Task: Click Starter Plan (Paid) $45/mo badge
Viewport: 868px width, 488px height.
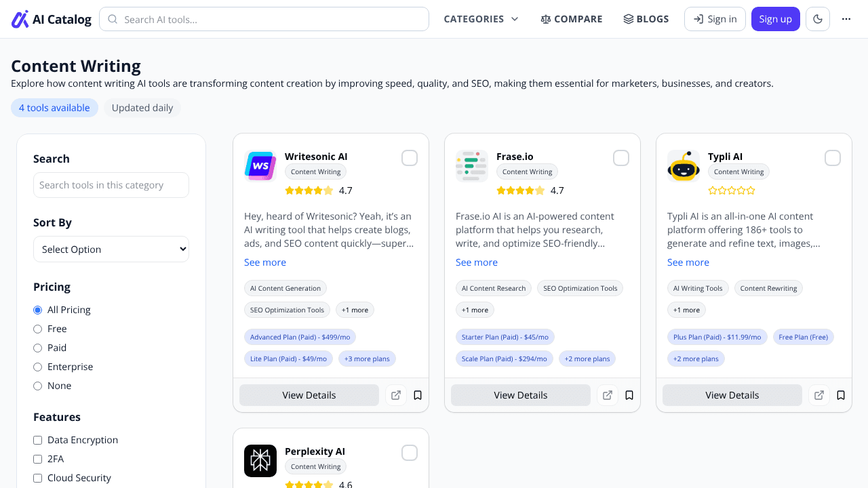Action: (x=505, y=337)
